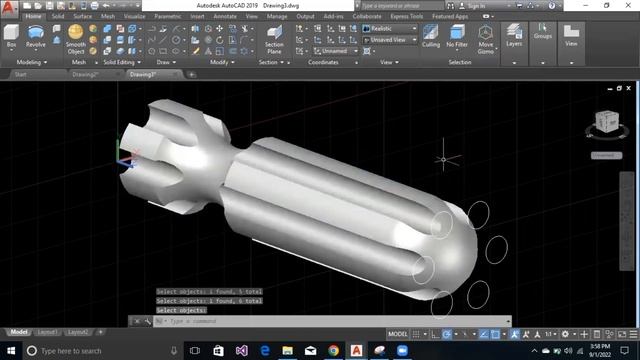640x360 pixels.
Task: Open Windows Start menu
Action: [x=11, y=351]
